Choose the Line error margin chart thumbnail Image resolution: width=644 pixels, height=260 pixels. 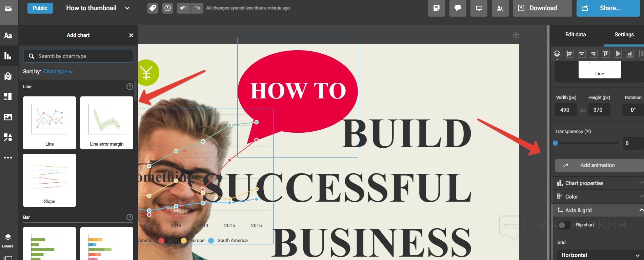(x=107, y=123)
